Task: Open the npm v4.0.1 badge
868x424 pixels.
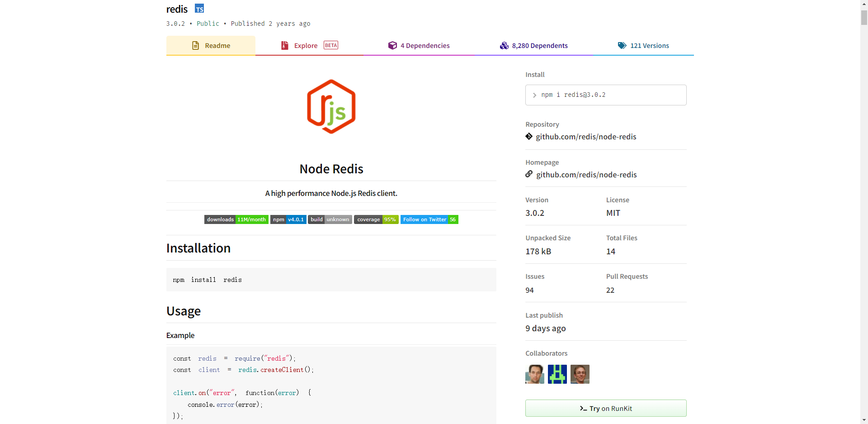Action: 288,219
